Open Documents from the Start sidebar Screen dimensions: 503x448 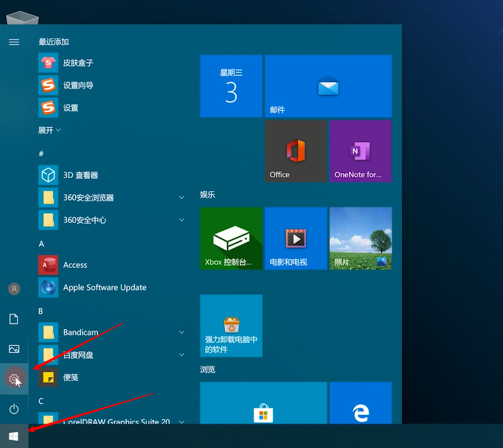[x=14, y=319]
